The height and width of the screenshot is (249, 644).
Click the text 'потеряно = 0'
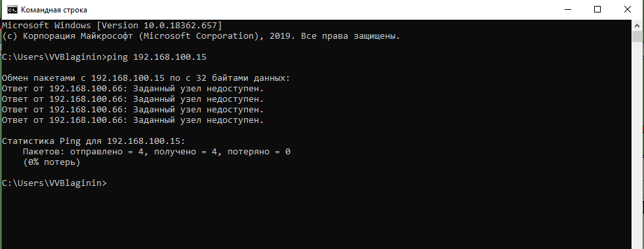click(259, 152)
